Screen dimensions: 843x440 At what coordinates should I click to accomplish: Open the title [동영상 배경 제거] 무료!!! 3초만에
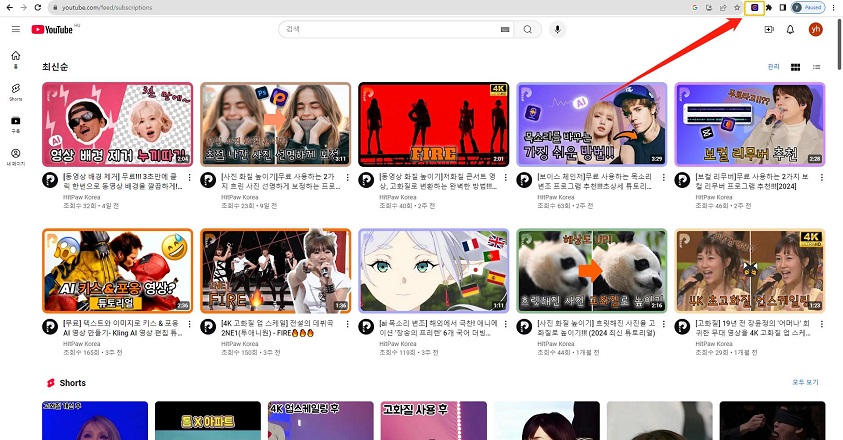click(x=123, y=181)
